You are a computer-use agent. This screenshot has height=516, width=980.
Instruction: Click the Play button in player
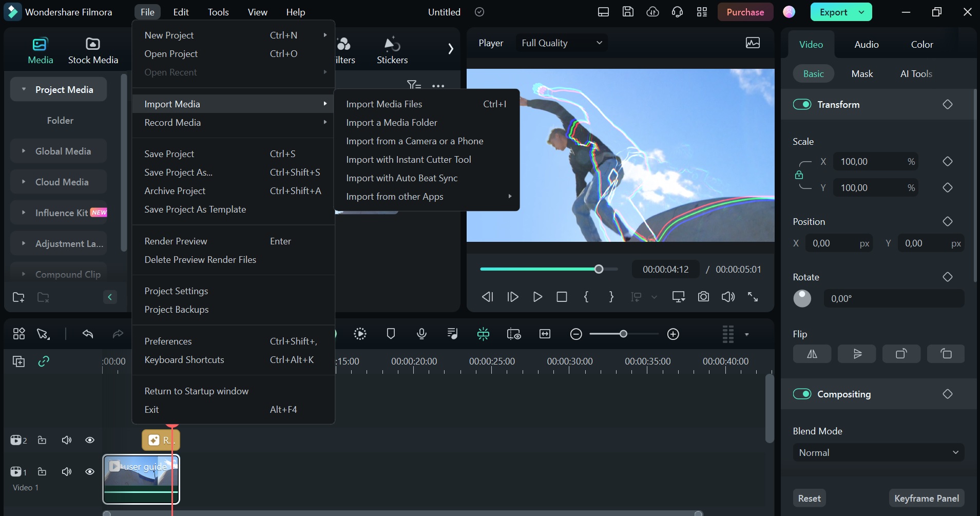(537, 297)
